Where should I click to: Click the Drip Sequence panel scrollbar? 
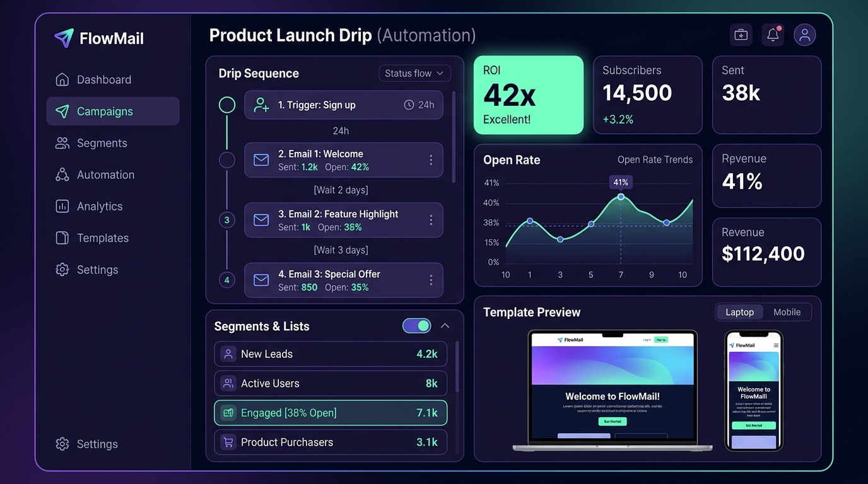tap(454, 137)
